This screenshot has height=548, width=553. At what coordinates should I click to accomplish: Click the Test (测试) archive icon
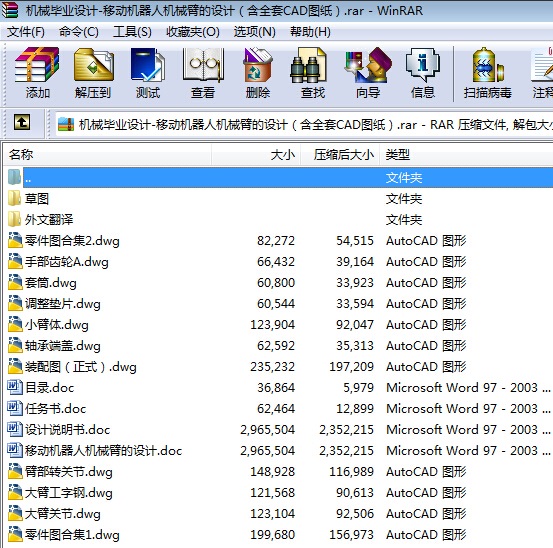click(148, 65)
